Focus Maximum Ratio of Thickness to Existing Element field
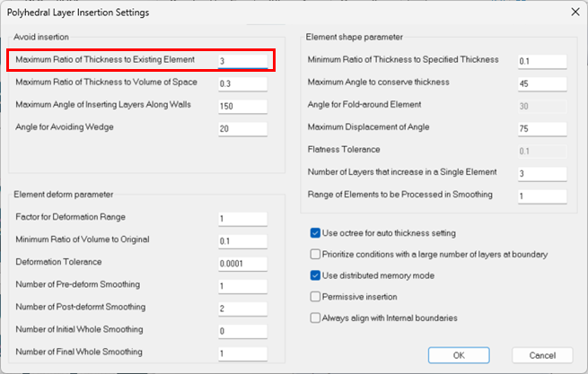Viewport: 588px width, 374px height. click(242, 61)
